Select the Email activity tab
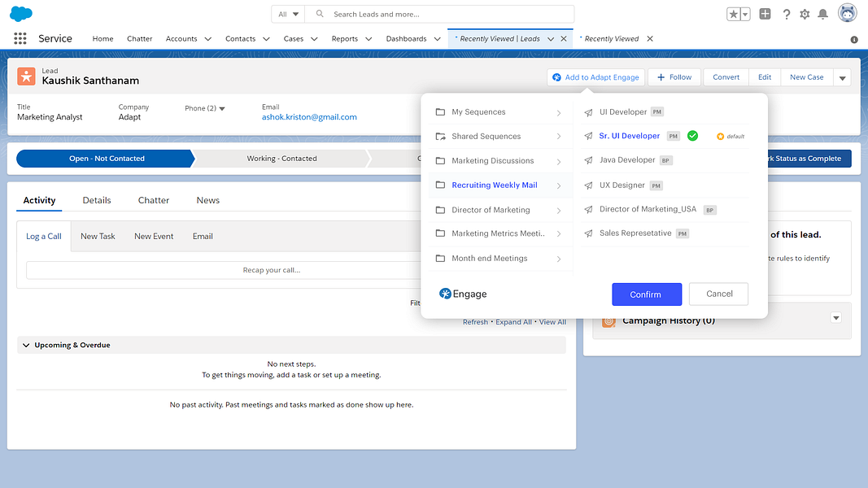Image resolution: width=868 pixels, height=488 pixels. [x=203, y=236]
